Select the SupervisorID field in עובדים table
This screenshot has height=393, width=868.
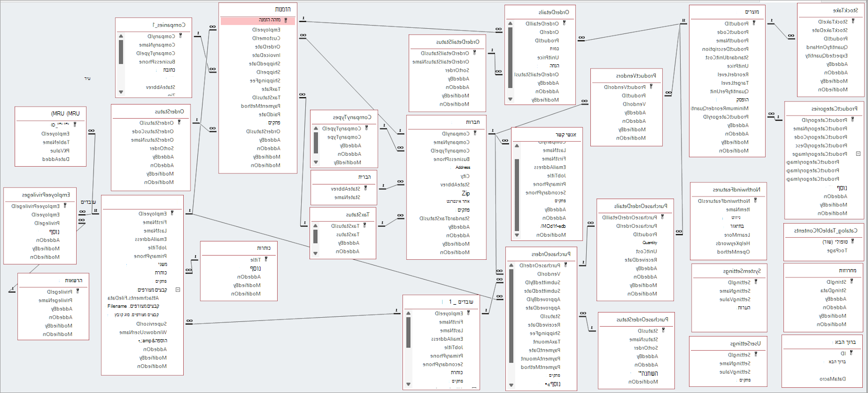(151, 324)
